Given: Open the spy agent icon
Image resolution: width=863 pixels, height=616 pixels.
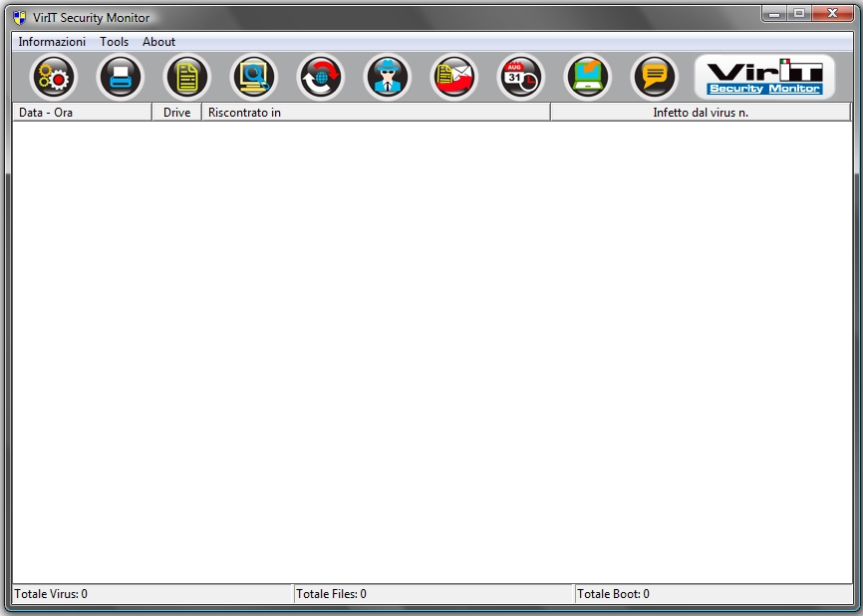Looking at the screenshot, I should pos(388,77).
